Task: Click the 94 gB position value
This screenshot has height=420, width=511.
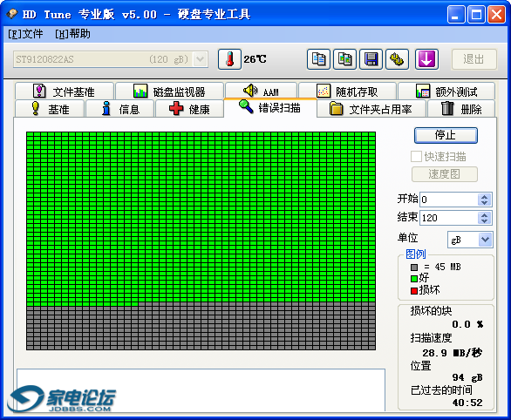Action: point(467,377)
